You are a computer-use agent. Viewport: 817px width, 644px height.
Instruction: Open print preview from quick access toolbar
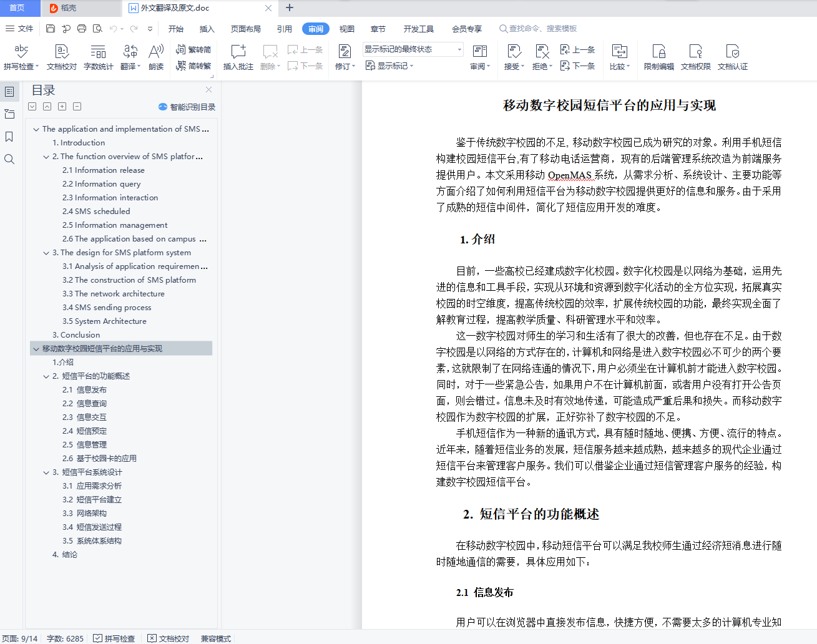(x=97, y=29)
